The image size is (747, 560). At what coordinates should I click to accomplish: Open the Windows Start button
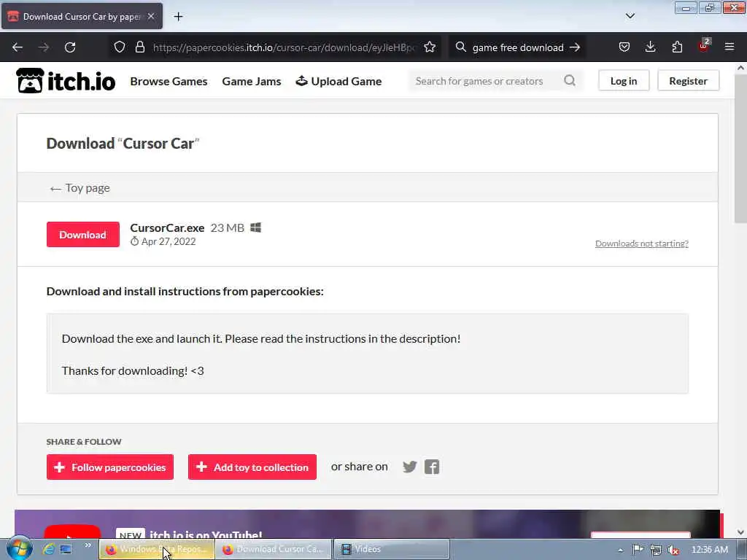(19, 549)
